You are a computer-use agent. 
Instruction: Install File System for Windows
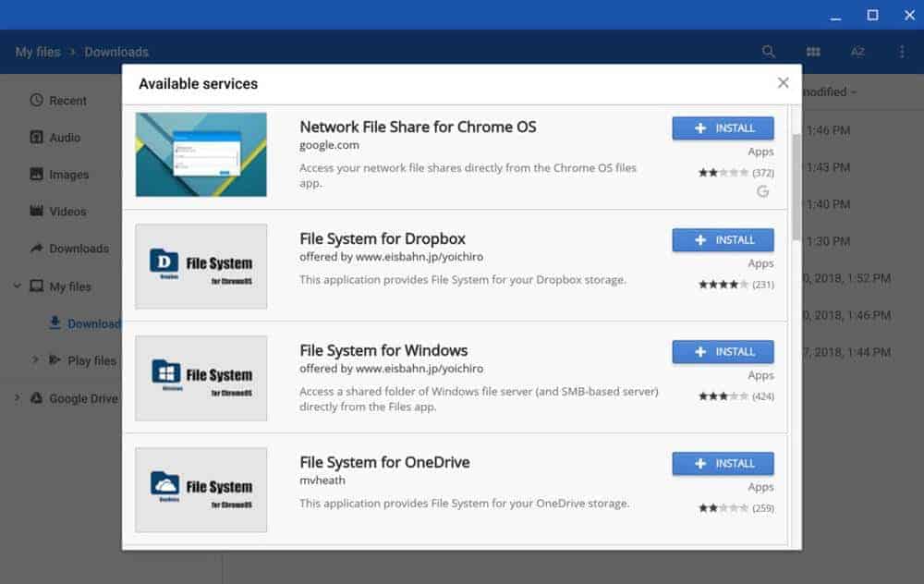723,352
